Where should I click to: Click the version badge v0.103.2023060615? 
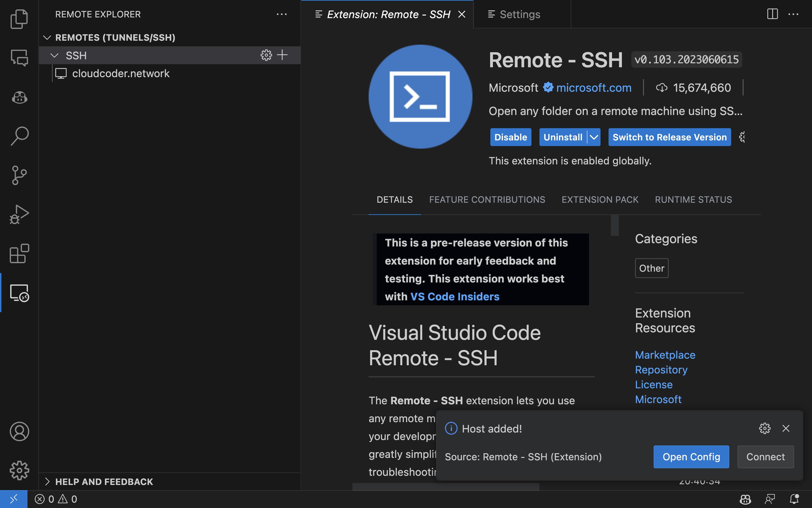687,60
